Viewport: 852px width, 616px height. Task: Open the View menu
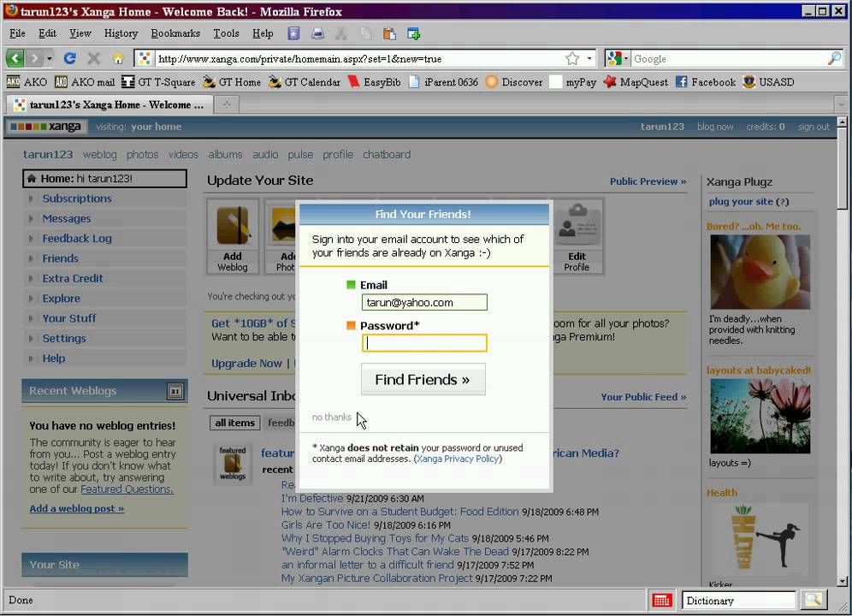80,33
